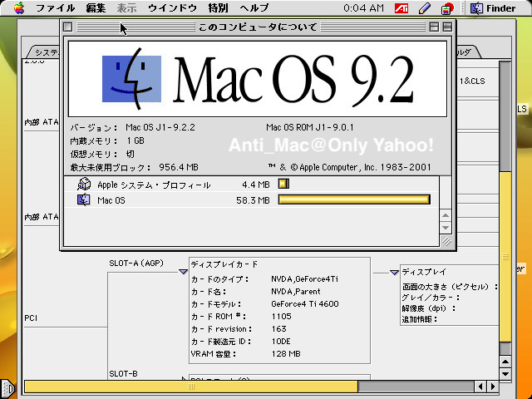532x399 pixels.
Task: Open the Finder application menu
Action: click(x=493, y=8)
